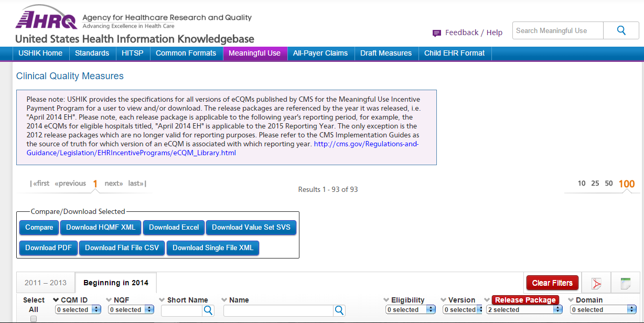Open the Common Formats menu
The image size is (644, 323).
(x=186, y=53)
